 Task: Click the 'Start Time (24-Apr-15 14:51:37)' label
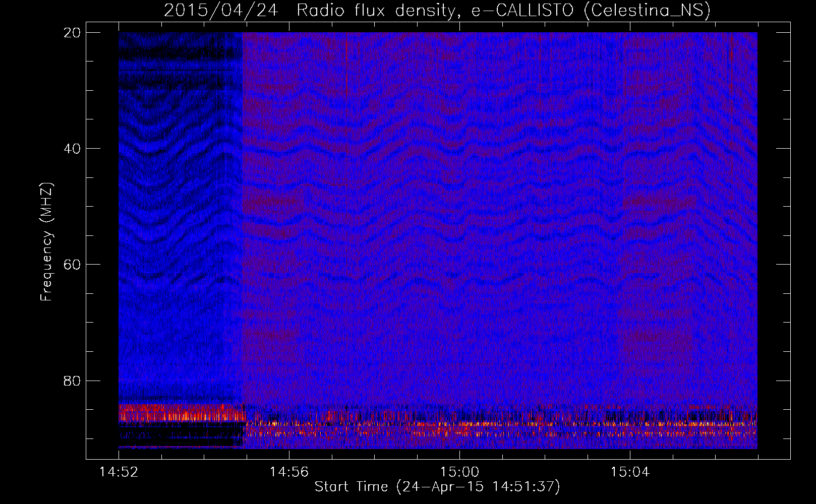[437, 487]
